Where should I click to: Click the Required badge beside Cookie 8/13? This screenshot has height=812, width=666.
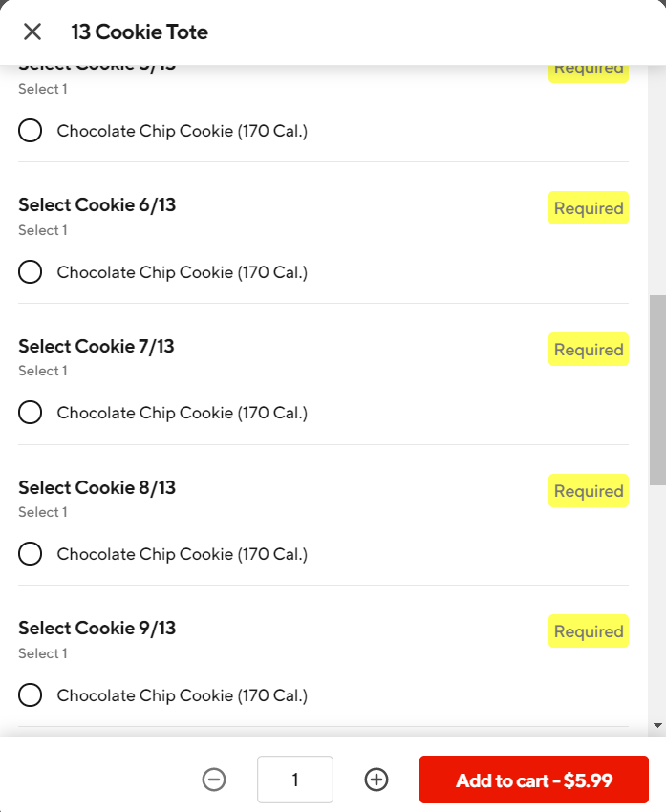click(589, 490)
